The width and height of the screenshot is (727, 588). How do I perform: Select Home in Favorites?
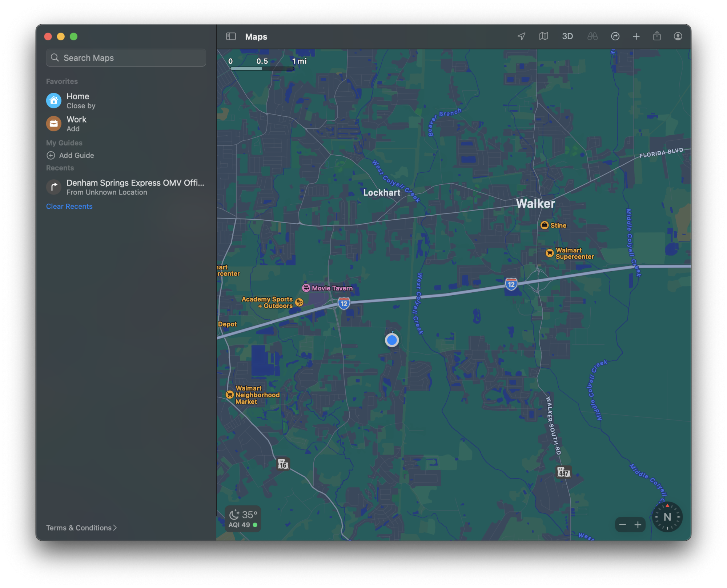78,101
